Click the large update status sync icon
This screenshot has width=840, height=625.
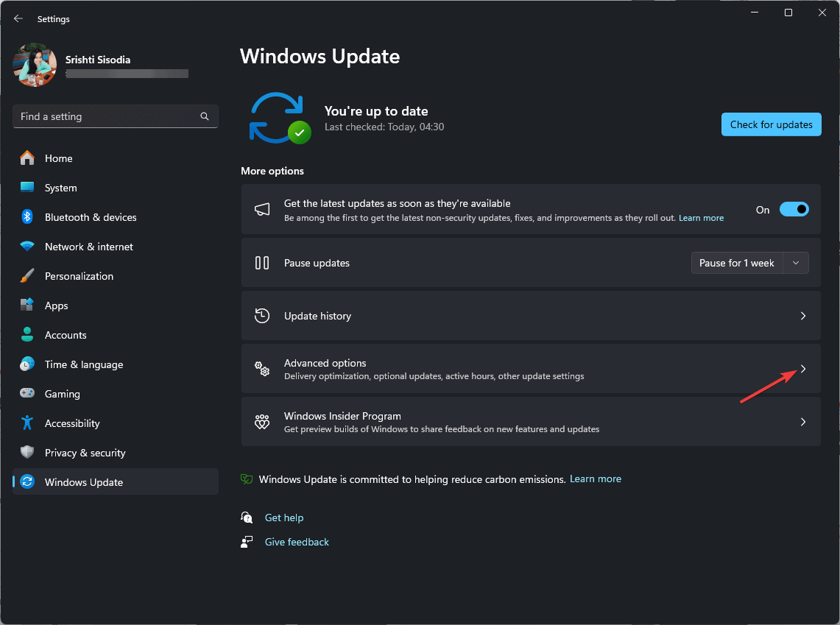tap(280, 119)
